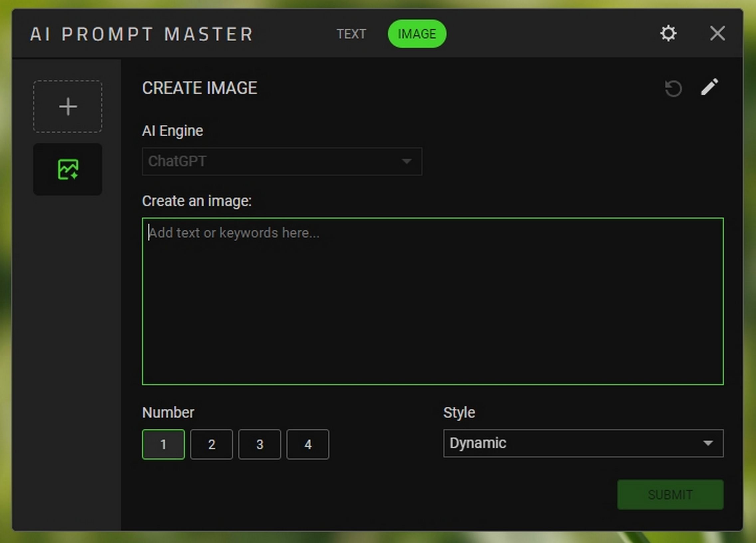Click the pencil edit icon

tap(709, 87)
